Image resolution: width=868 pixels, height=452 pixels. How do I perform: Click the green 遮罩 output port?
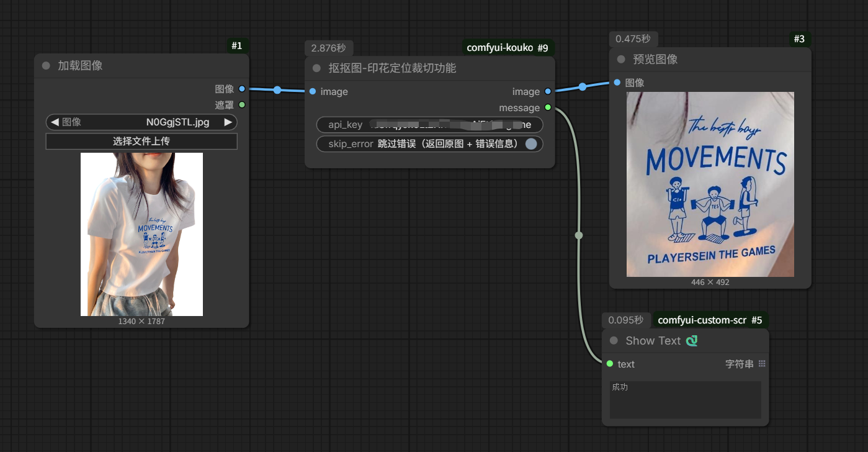click(242, 105)
